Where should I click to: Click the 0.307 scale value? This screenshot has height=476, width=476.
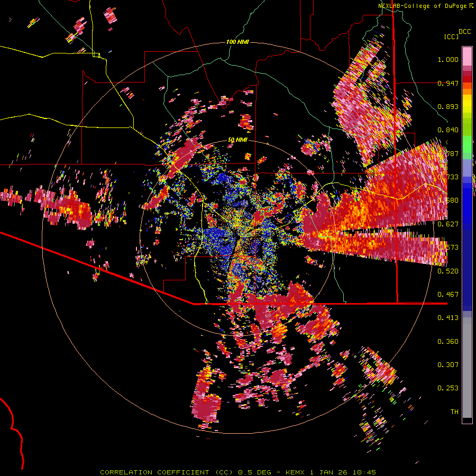pyautogui.click(x=448, y=365)
